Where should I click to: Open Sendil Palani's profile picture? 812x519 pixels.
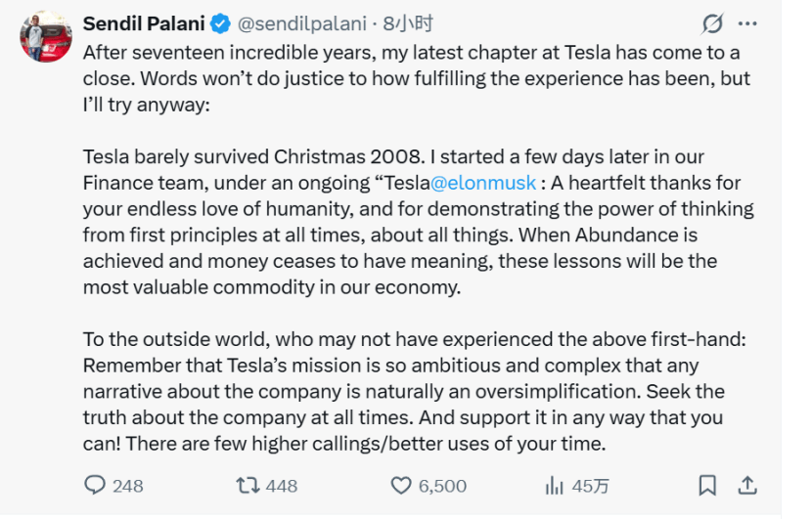[x=46, y=37]
